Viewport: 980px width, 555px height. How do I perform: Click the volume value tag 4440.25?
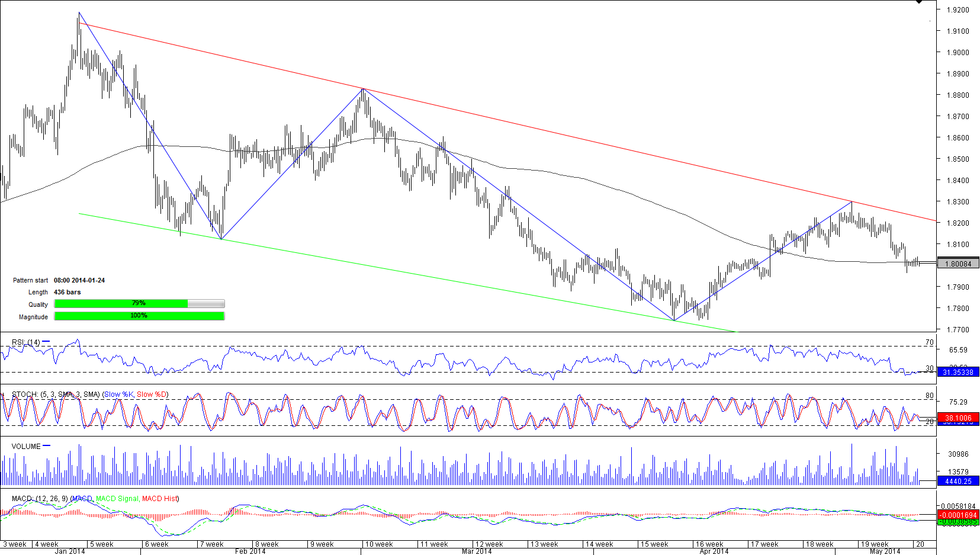click(x=958, y=482)
